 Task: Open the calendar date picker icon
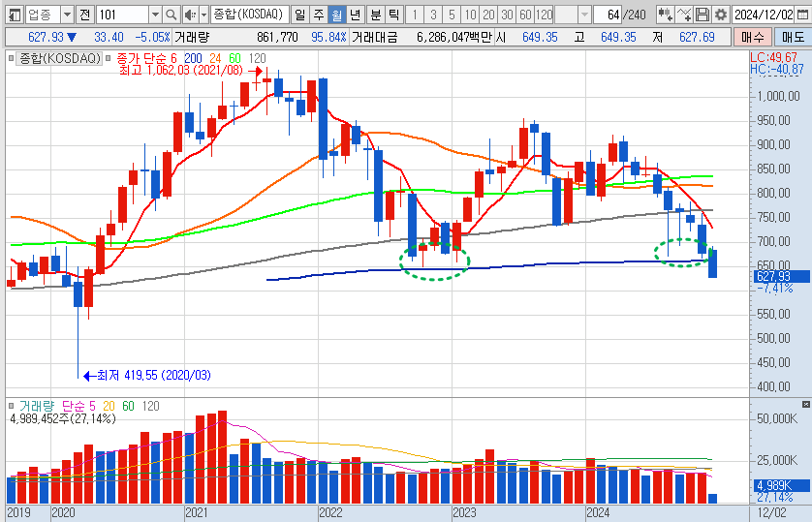[x=802, y=15]
